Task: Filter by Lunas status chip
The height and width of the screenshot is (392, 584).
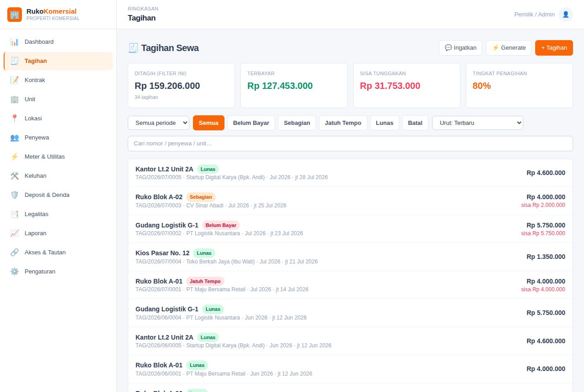Action: point(385,123)
